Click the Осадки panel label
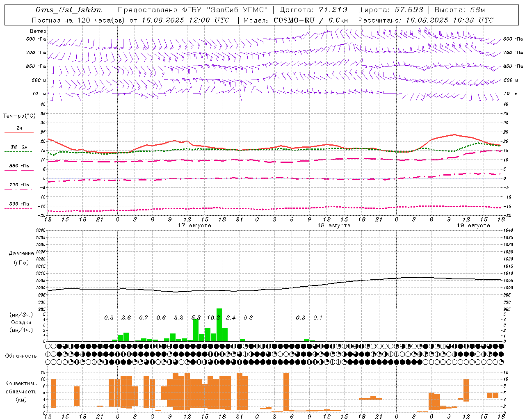 pos(21,322)
